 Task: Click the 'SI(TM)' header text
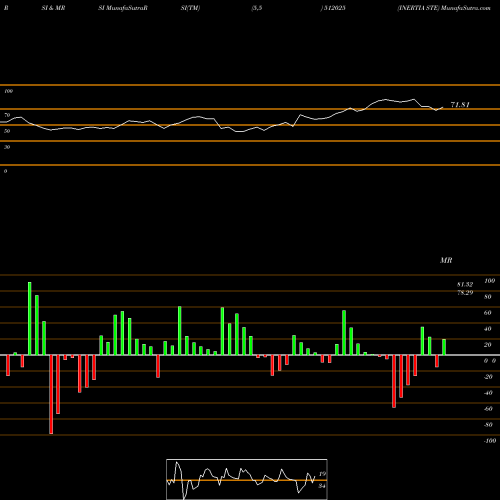(190, 8)
